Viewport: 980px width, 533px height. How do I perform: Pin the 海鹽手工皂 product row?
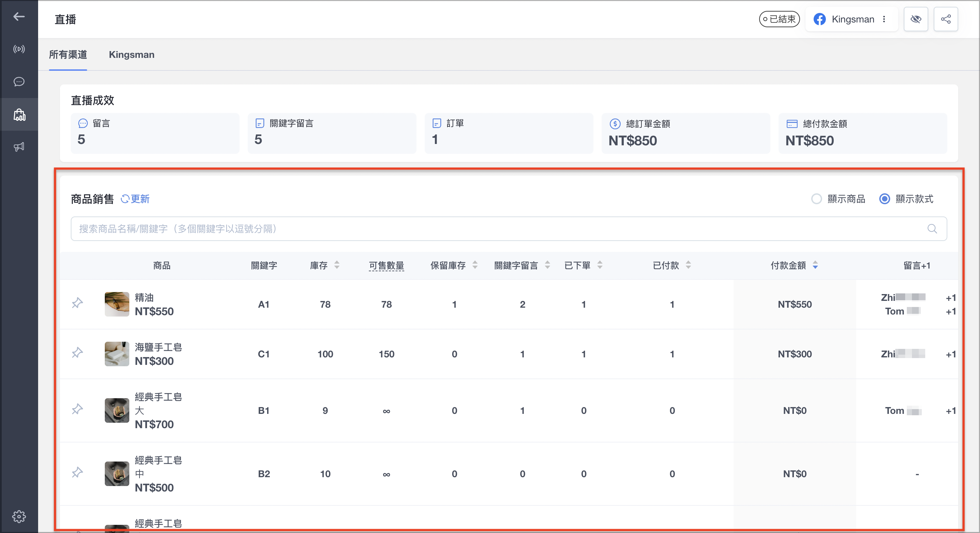point(77,353)
